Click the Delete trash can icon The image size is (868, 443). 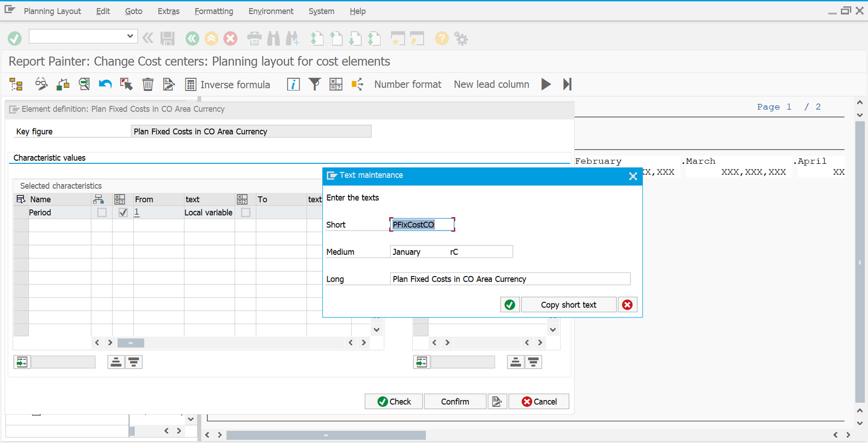[x=148, y=84]
